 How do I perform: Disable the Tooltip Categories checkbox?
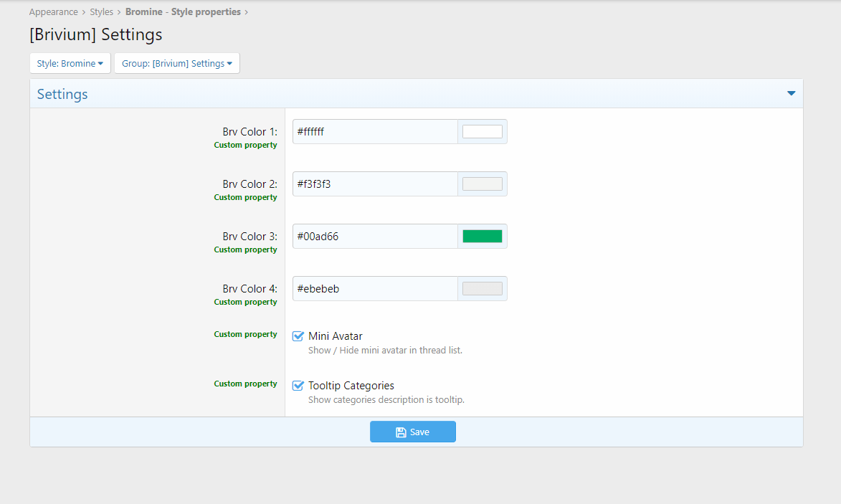tap(298, 386)
